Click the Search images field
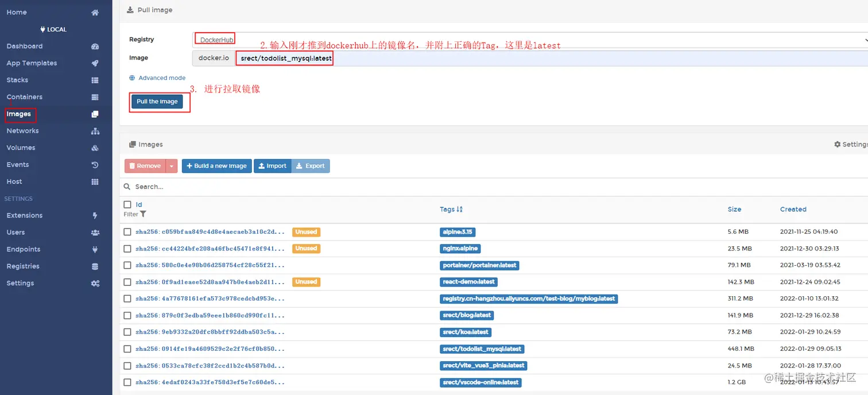 [499, 187]
